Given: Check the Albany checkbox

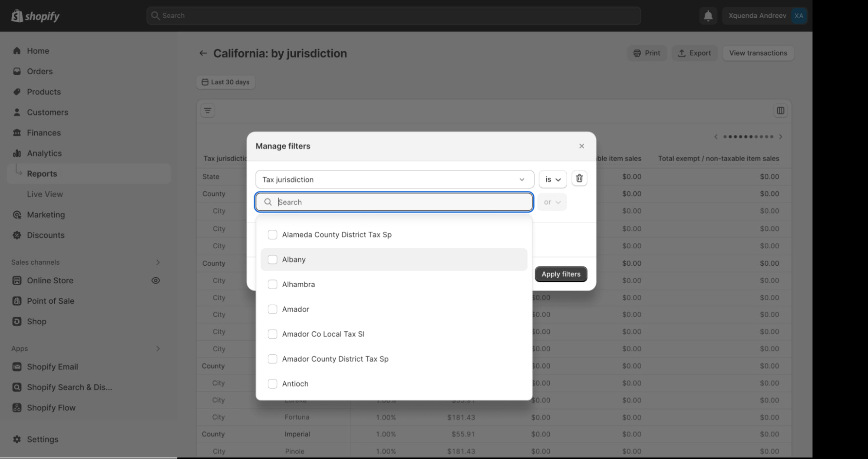Looking at the screenshot, I should tap(273, 259).
